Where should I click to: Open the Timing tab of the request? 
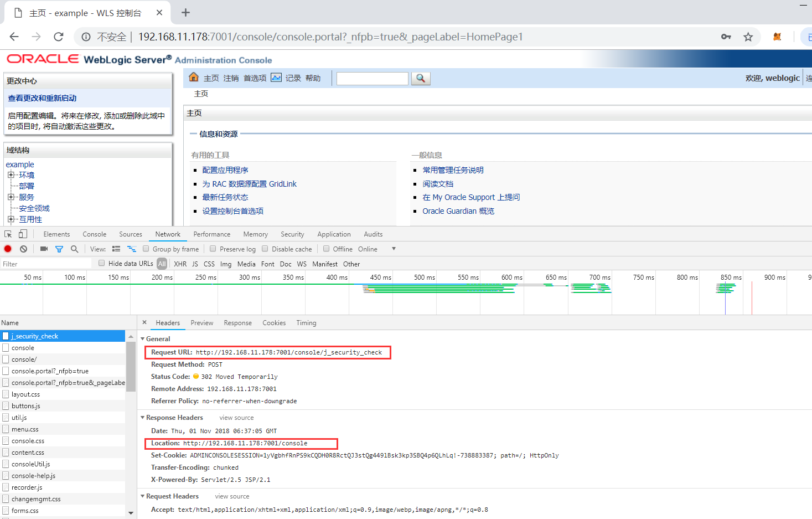point(306,323)
